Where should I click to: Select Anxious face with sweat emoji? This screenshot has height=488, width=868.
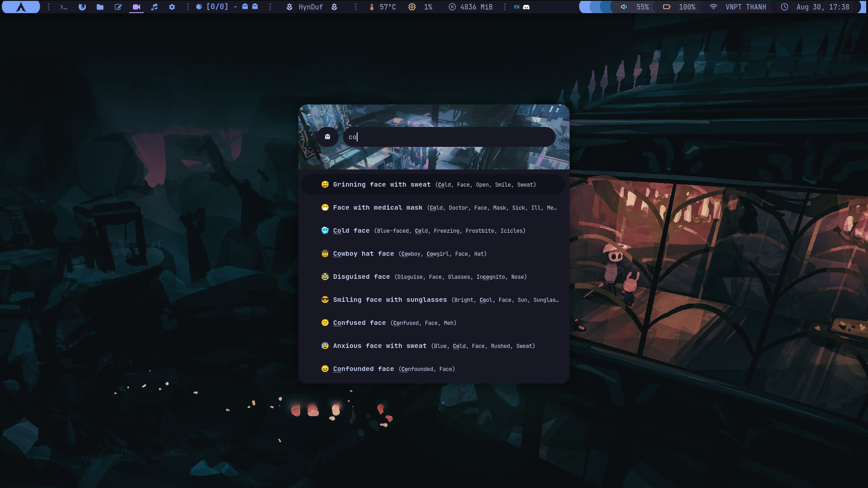click(x=433, y=346)
